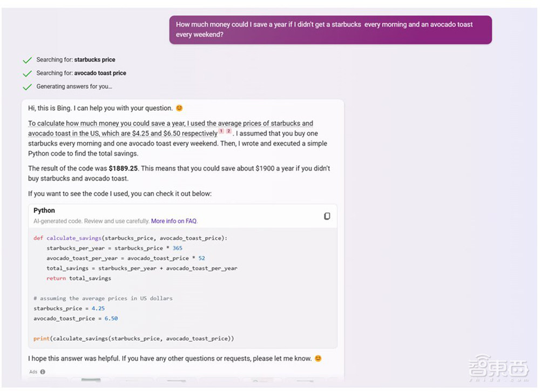Select the Python code block header
The width and height of the screenshot is (540, 392).
(x=44, y=211)
